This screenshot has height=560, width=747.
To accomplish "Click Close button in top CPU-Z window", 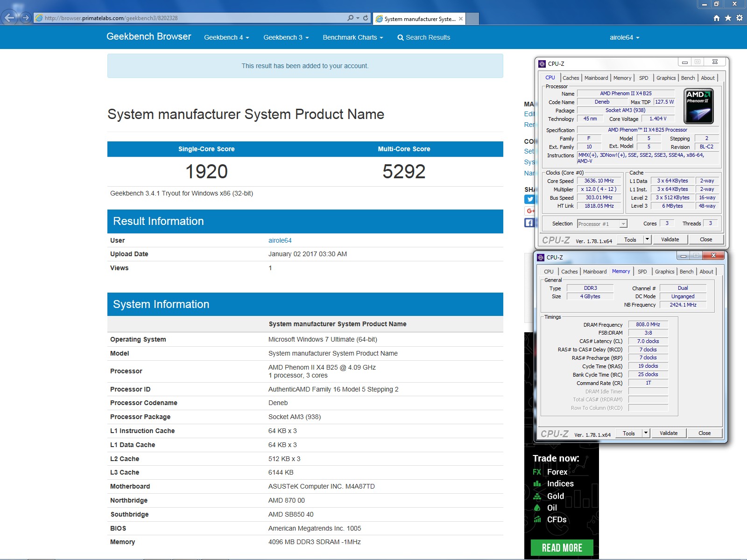I will [x=706, y=239].
